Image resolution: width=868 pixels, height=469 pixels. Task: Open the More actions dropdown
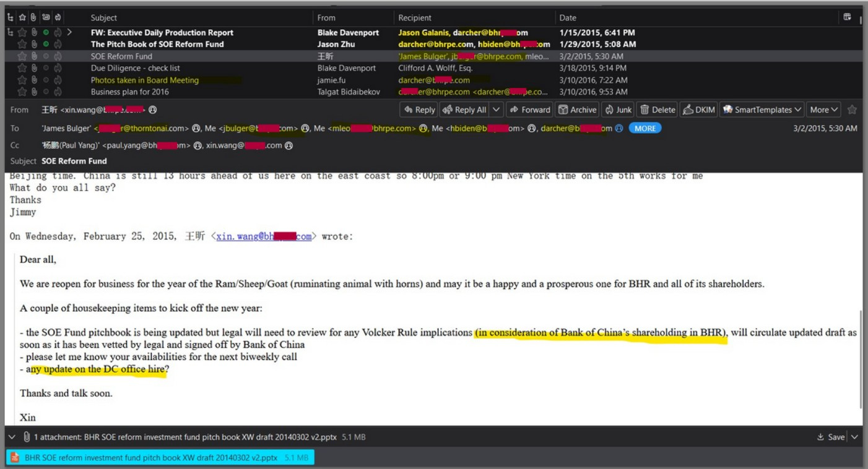point(823,110)
